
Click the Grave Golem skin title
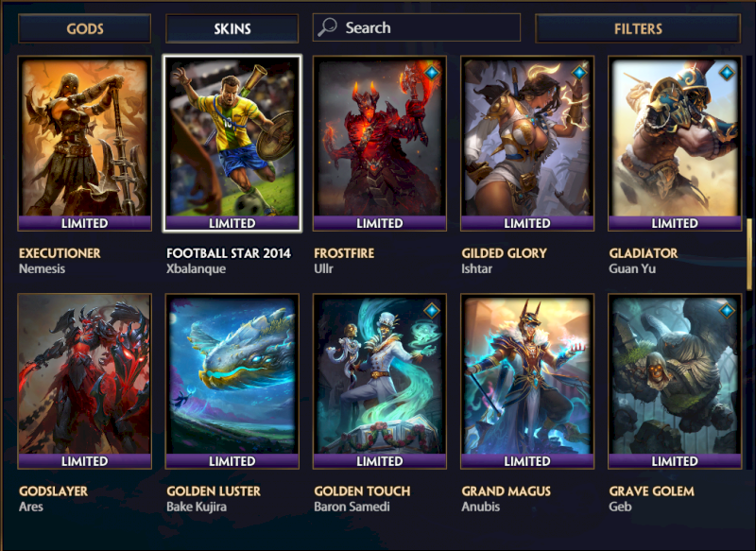click(651, 491)
